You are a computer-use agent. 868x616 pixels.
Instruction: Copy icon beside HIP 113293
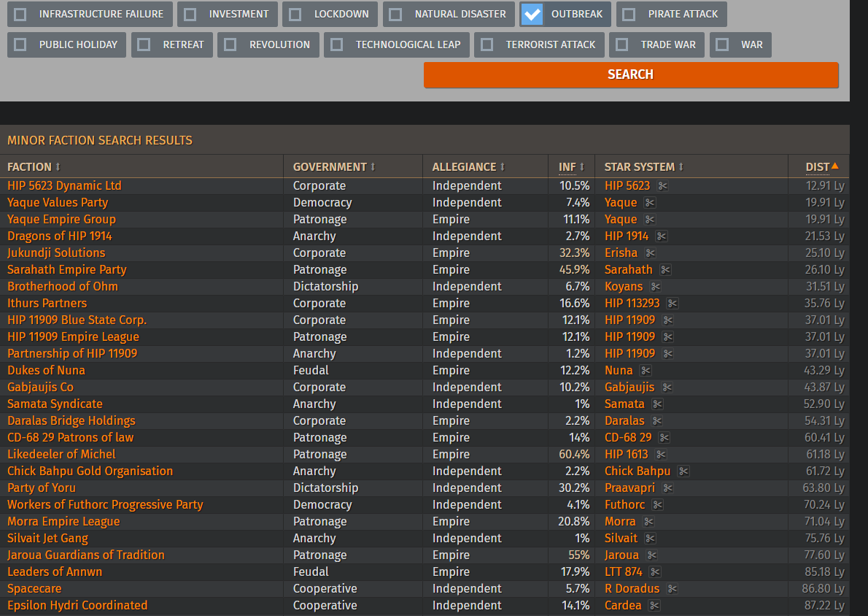coord(673,304)
